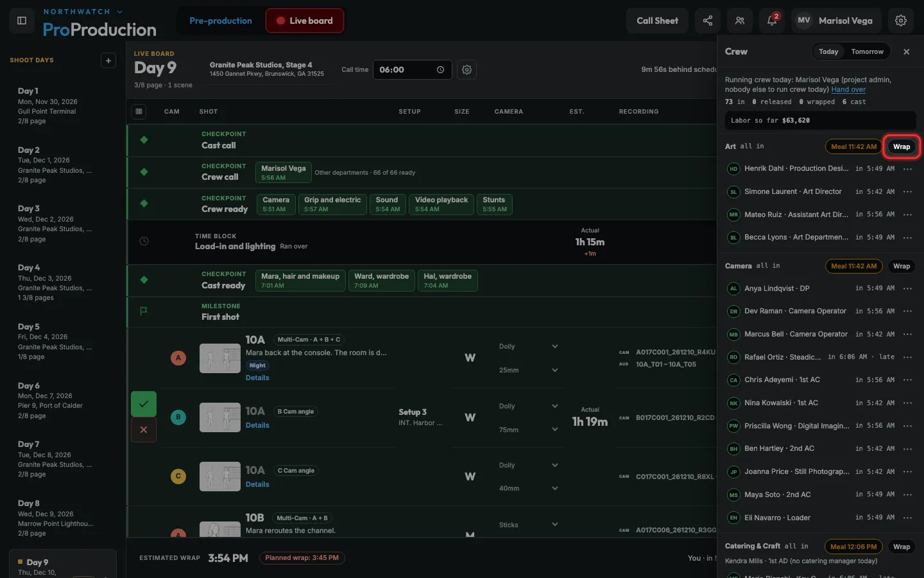924x578 pixels.
Task: Click the Night tag on 10A
Action: coord(257,365)
